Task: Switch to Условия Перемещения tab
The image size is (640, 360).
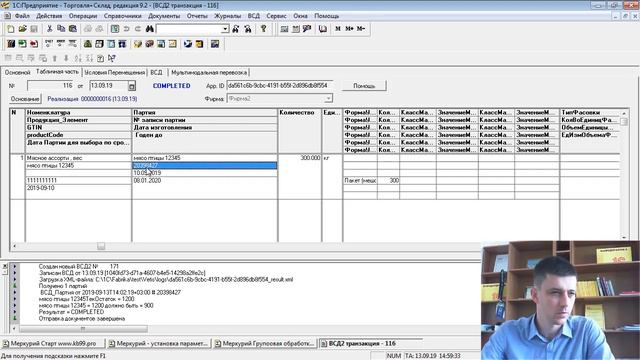Action: (x=115, y=72)
